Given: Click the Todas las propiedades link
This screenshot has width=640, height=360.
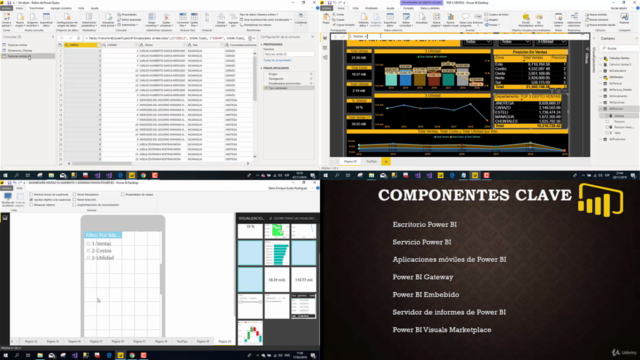Looking at the screenshot, I should (277, 60).
